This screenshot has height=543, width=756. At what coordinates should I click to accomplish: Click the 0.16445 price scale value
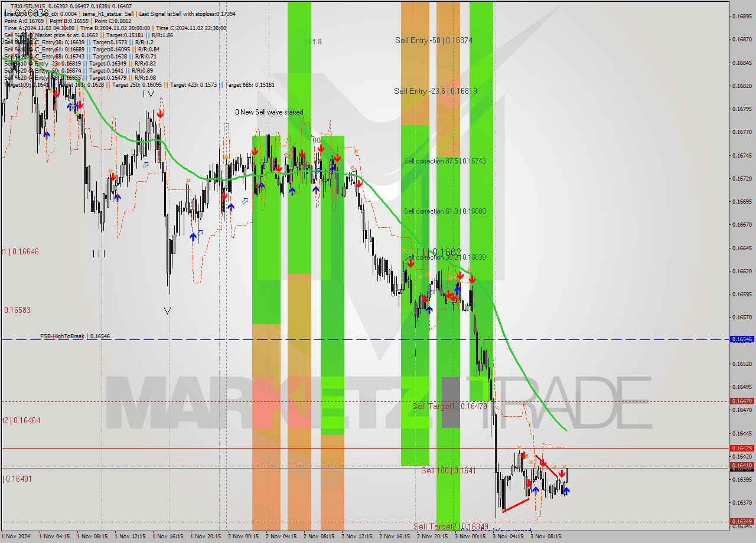[x=742, y=433]
